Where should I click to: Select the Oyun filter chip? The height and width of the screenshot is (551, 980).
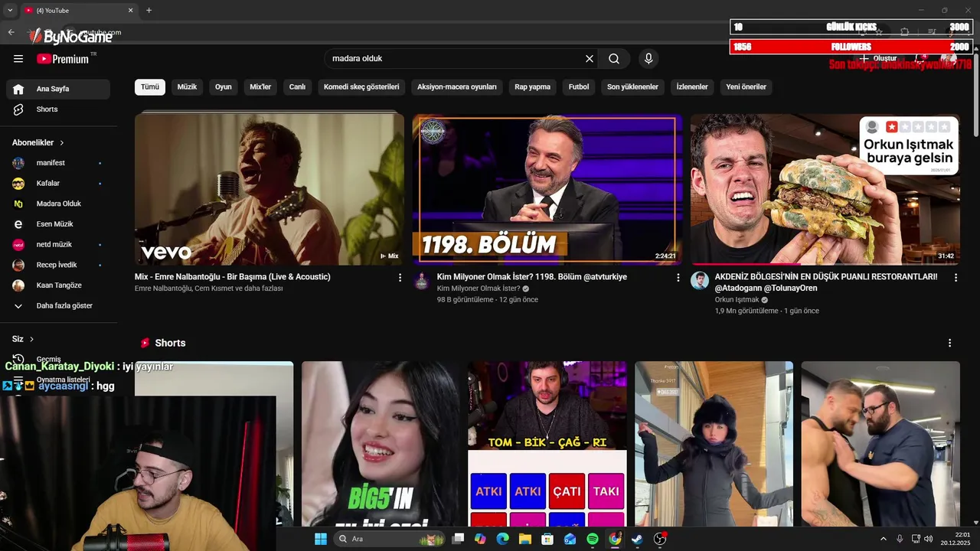pyautogui.click(x=224, y=86)
